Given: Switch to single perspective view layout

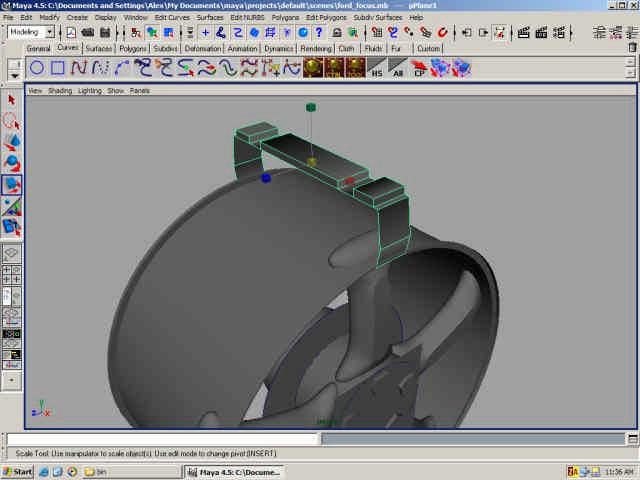Looking at the screenshot, I should pos(12,254).
